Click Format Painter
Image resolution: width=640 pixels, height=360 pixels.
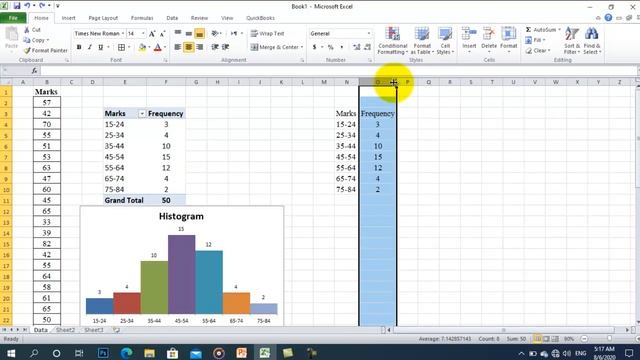[x=45, y=51]
